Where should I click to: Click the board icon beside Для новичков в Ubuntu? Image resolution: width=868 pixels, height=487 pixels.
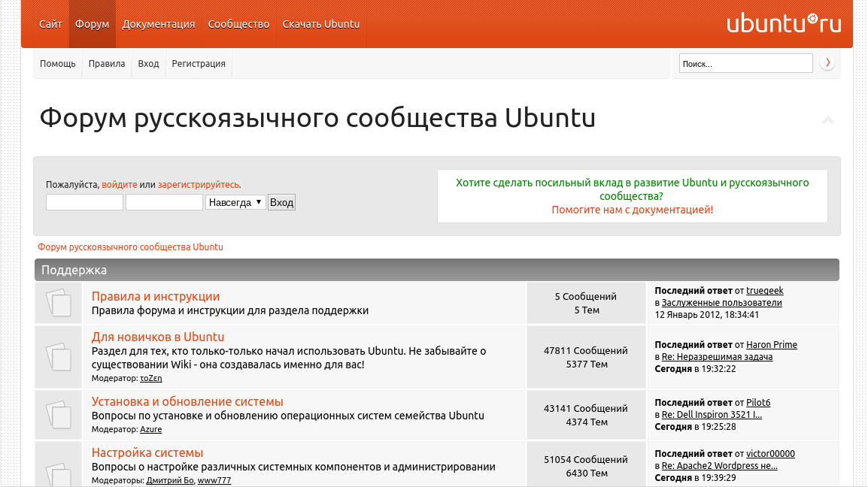coord(59,357)
